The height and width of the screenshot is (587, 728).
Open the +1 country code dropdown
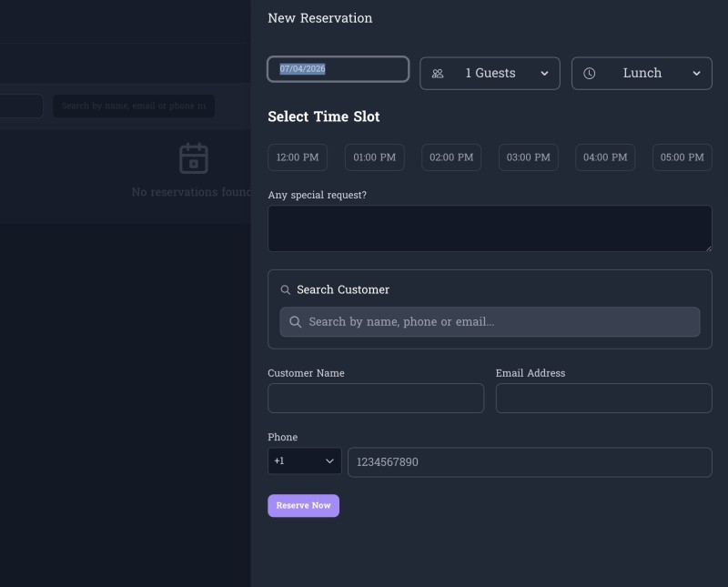[304, 461]
